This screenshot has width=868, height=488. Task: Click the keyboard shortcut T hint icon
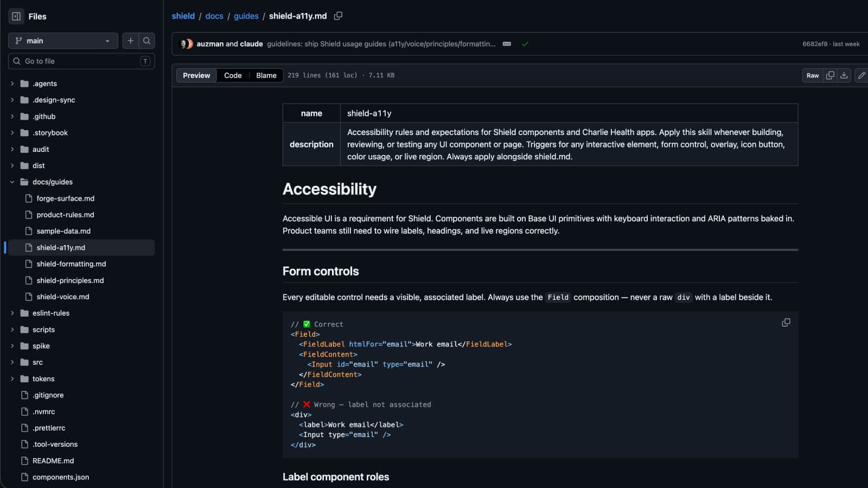[x=145, y=61]
